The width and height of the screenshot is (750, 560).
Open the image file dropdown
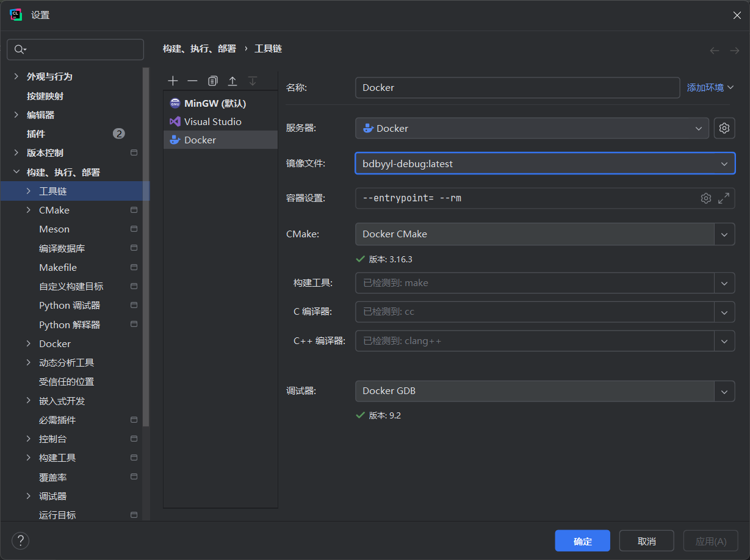724,163
